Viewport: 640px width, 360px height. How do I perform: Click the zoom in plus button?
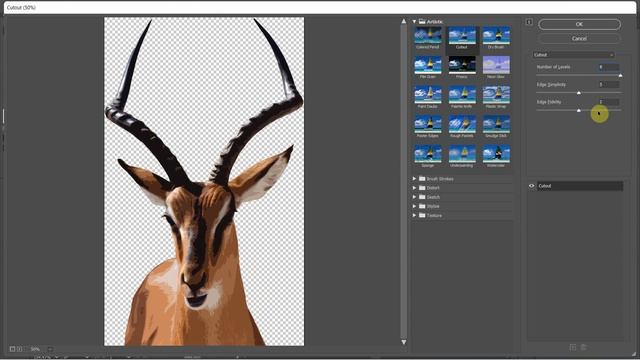(x=19, y=349)
